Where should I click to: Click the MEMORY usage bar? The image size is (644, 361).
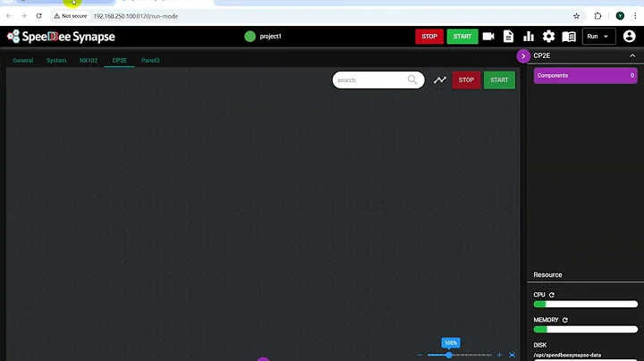(585, 330)
